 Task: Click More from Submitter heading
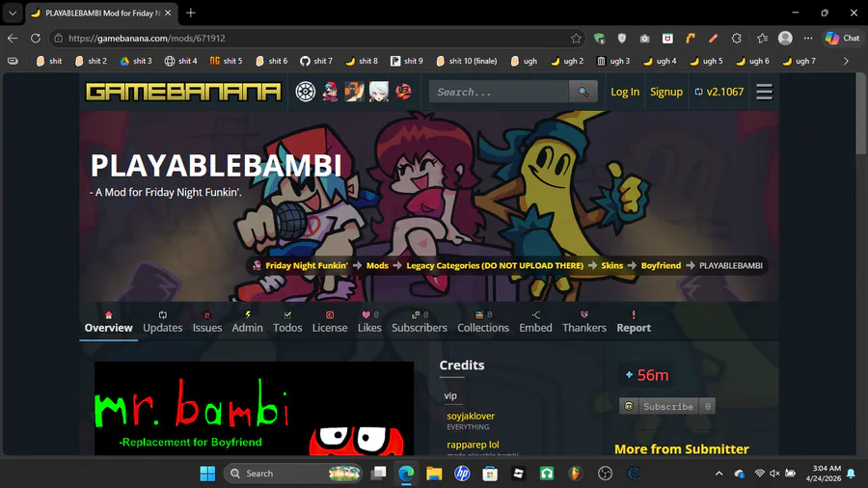pyautogui.click(x=682, y=448)
